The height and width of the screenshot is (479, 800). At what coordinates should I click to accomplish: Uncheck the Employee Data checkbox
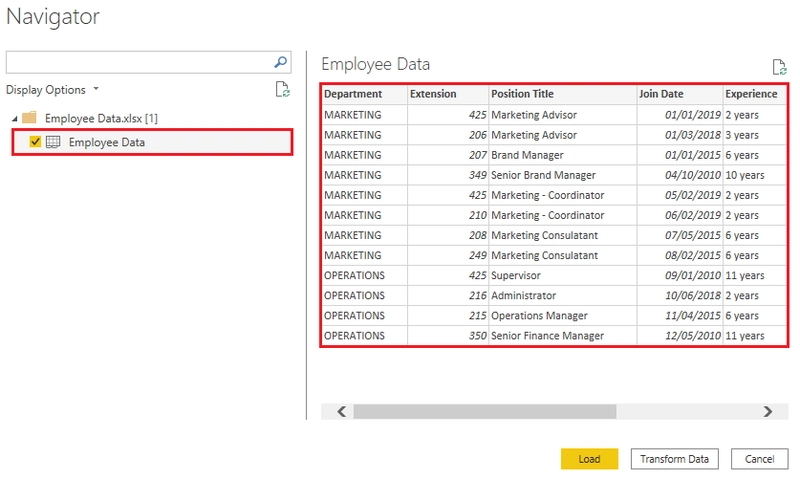[36, 142]
